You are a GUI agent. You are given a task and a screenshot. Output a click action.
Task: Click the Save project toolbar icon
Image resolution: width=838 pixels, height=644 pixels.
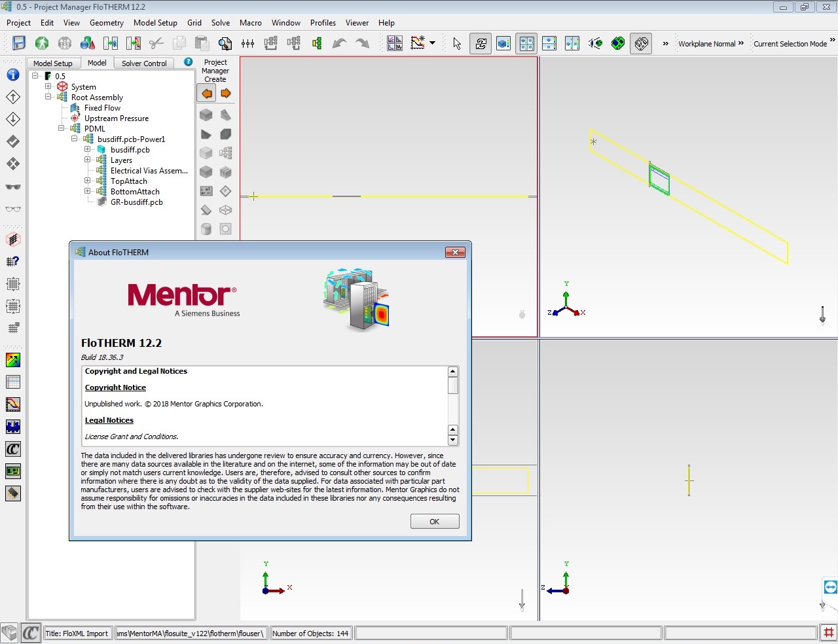click(19, 43)
